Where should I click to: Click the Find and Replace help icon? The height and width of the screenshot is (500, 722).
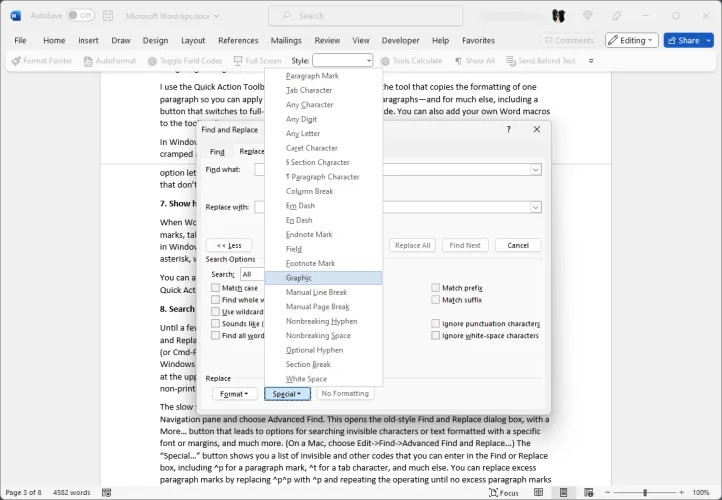tap(508, 129)
